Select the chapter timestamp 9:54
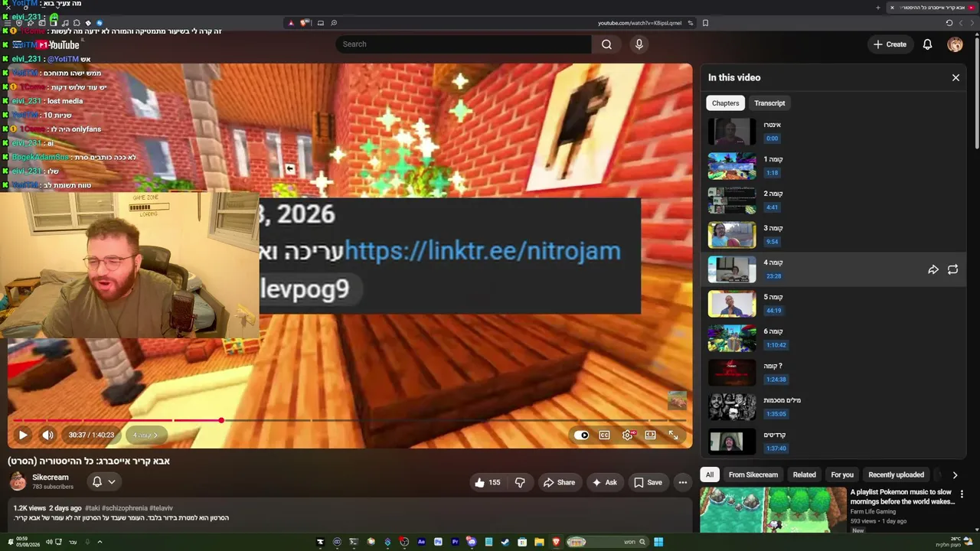 (x=773, y=242)
